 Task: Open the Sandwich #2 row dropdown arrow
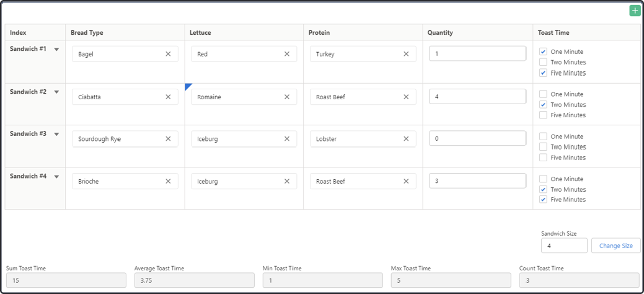(x=56, y=92)
